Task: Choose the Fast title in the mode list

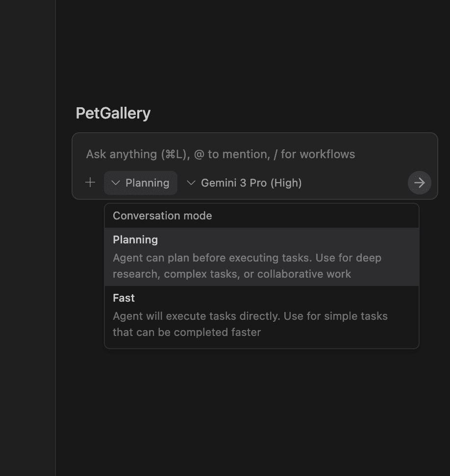Action: (124, 298)
